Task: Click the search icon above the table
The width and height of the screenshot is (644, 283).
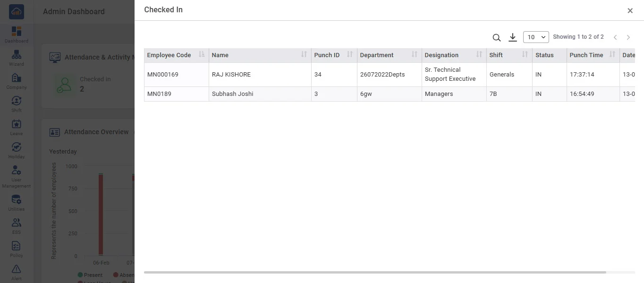Action: click(496, 37)
